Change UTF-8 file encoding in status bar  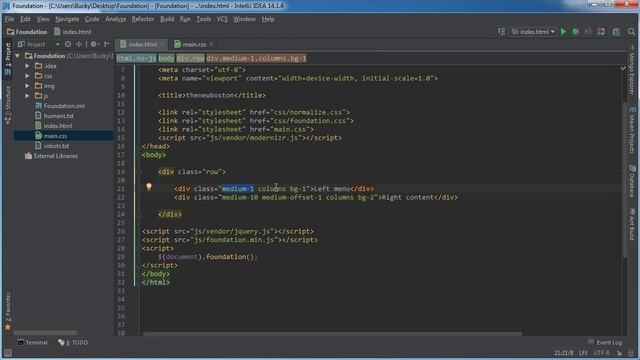click(x=602, y=353)
